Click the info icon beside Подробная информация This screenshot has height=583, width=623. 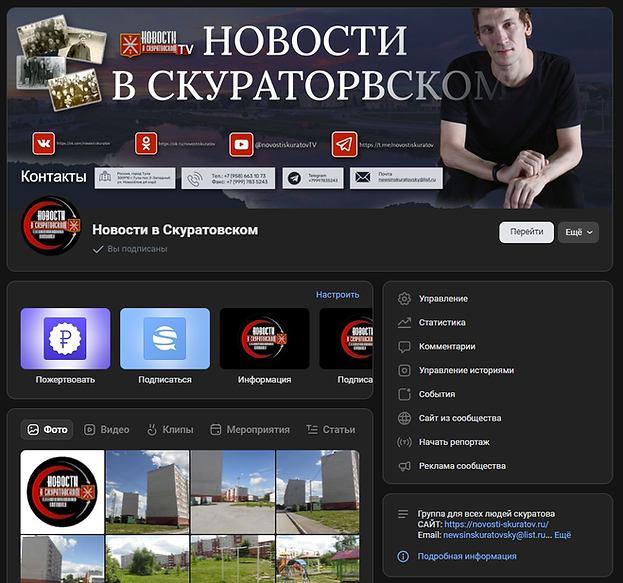click(x=403, y=556)
